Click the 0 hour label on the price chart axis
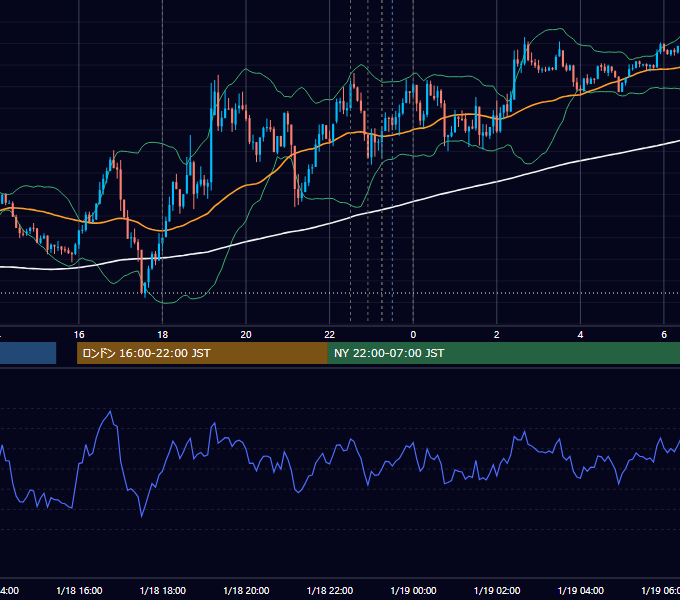The width and height of the screenshot is (680, 600). [413, 335]
